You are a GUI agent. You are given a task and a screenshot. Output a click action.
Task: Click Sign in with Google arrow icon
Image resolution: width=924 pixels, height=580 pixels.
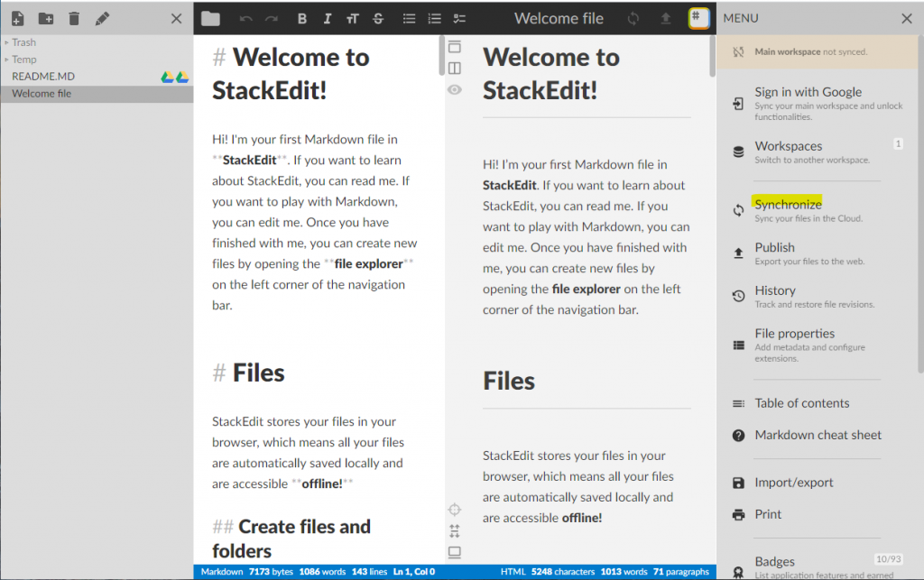[x=738, y=104]
